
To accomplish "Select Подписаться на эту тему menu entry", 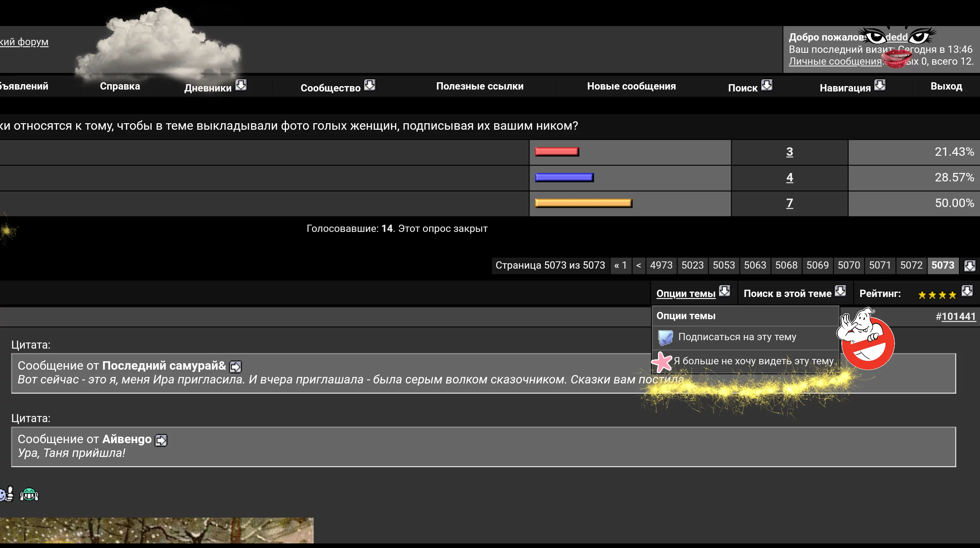I will pos(737,337).
